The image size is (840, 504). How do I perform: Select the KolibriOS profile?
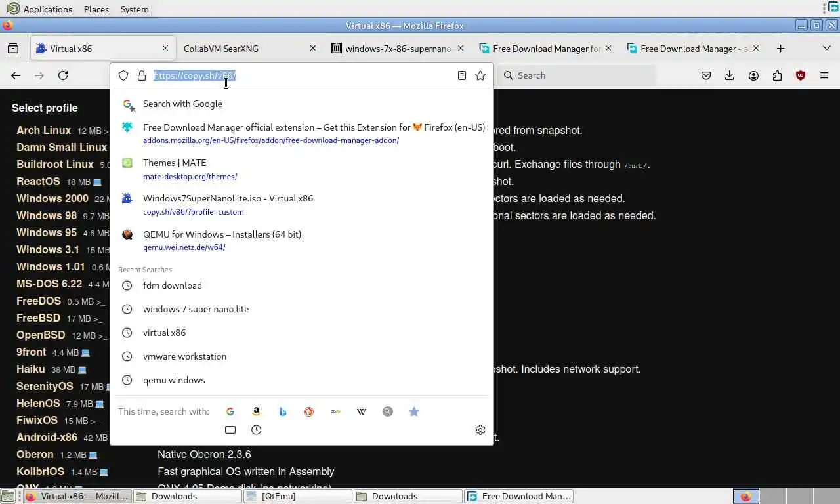pos(40,471)
